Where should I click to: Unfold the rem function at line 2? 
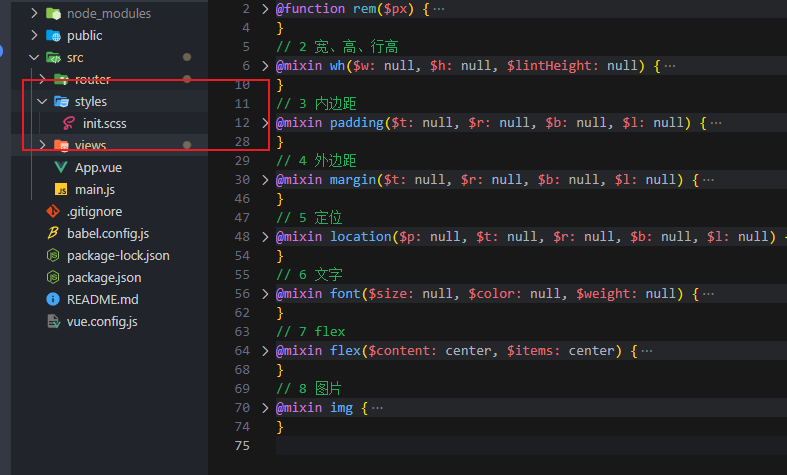pos(265,9)
